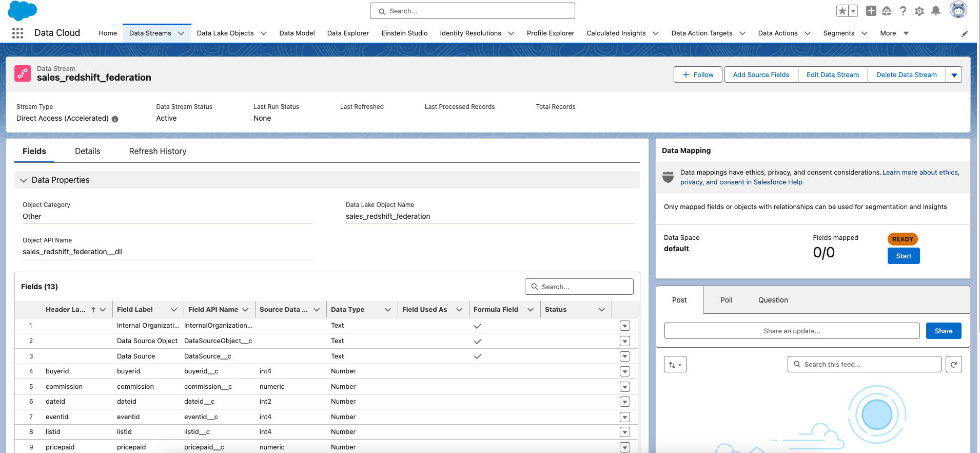Switch to the Details tab
Viewport: 980px width, 453px height.
(x=88, y=152)
